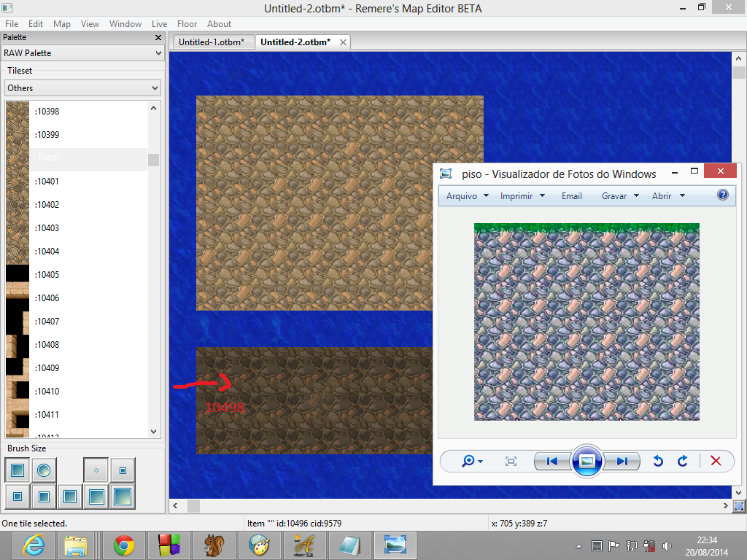Open the Window menu
The image size is (747, 560).
coord(125,24)
